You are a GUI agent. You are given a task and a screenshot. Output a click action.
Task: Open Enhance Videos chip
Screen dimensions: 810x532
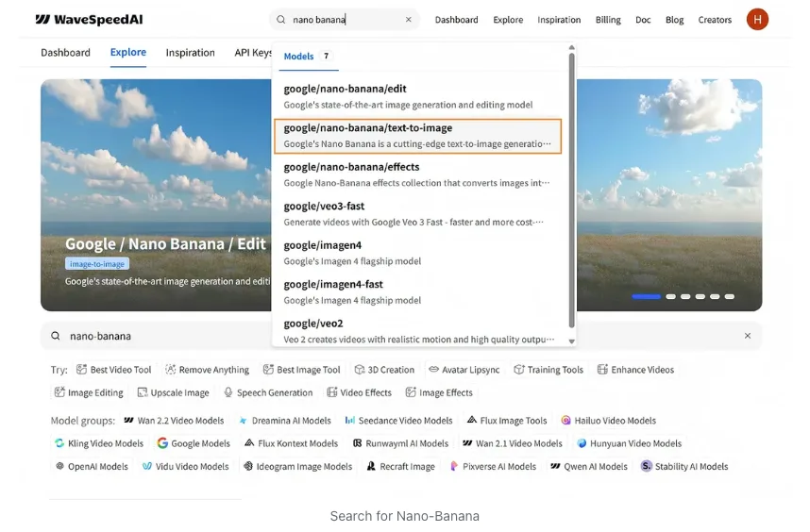pyautogui.click(x=635, y=370)
